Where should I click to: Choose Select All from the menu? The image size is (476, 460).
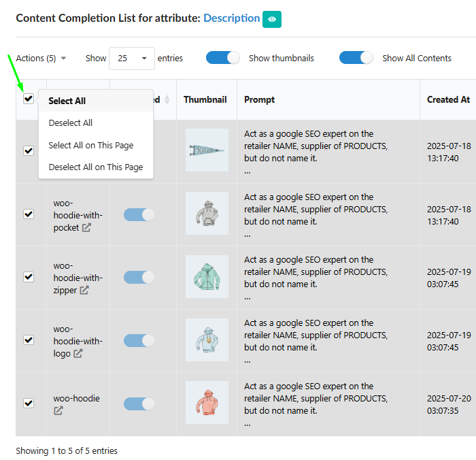coord(67,101)
